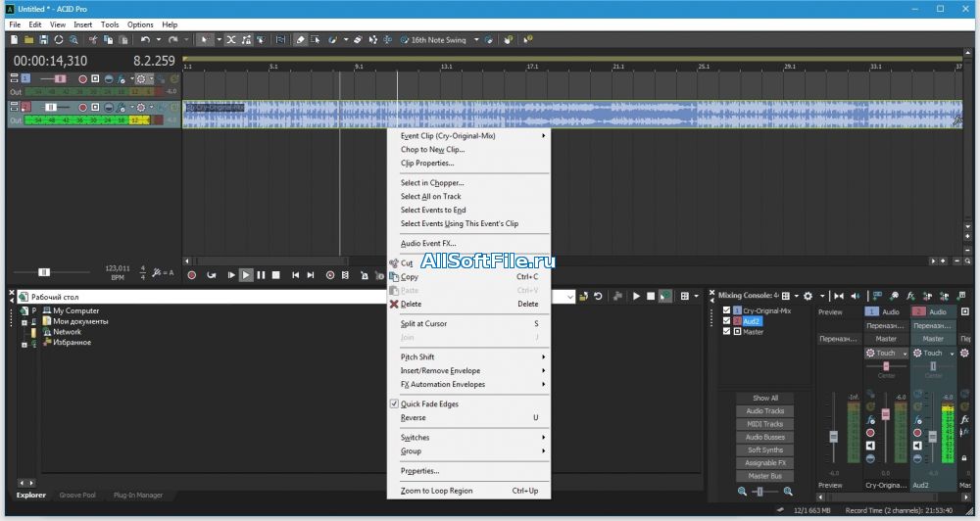
Task: Zoom in Mixing Console channel width
Action: [x=788, y=492]
